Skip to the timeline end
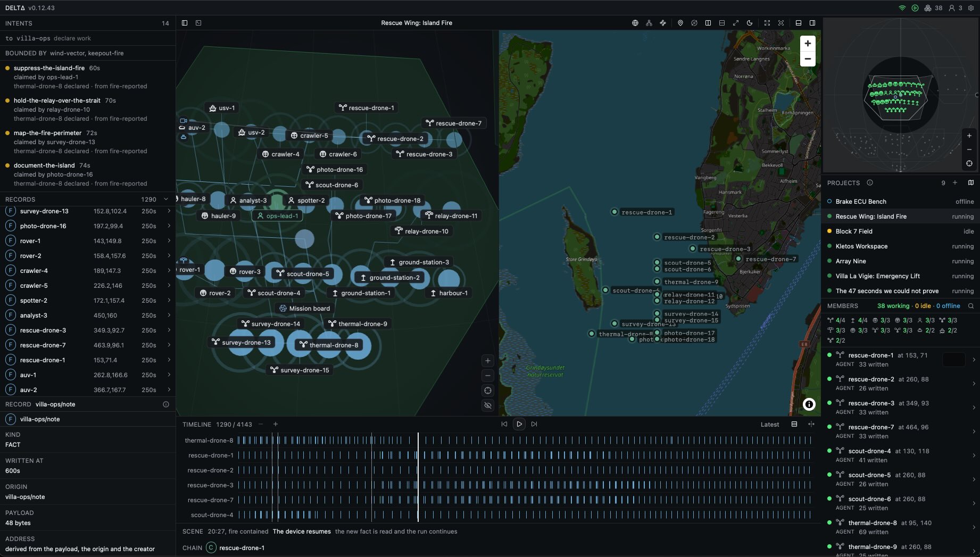Image resolution: width=980 pixels, height=557 pixels. pos(534,424)
